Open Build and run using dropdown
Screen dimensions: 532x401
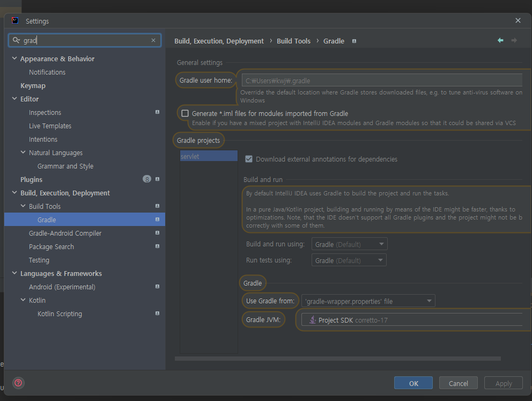point(350,244)
